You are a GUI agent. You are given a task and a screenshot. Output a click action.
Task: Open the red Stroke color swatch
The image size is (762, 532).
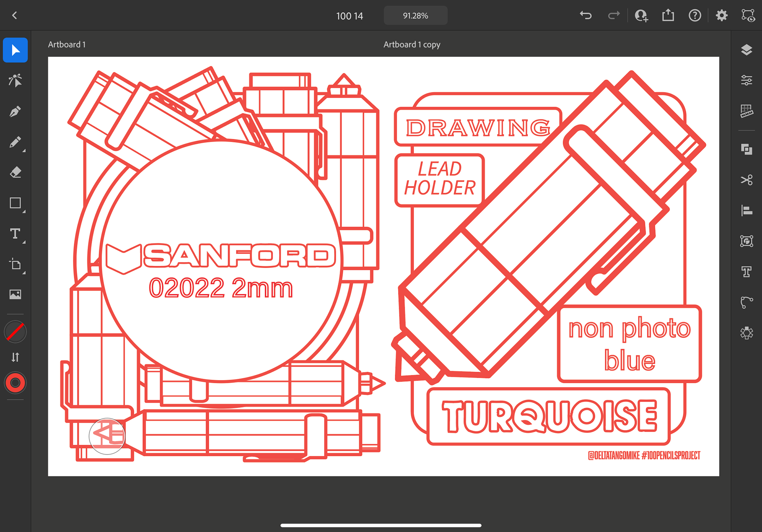click(15, 383)
